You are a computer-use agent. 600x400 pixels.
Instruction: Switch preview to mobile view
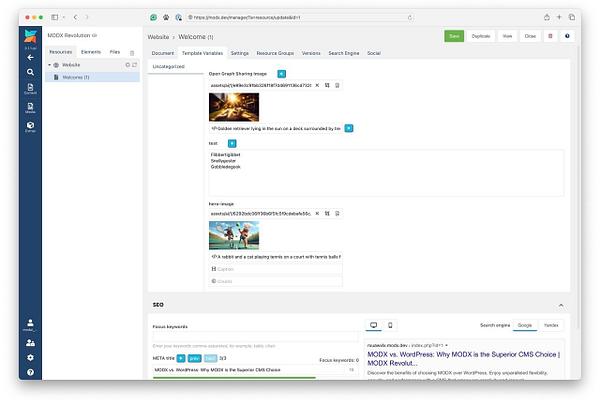(390, 325)
